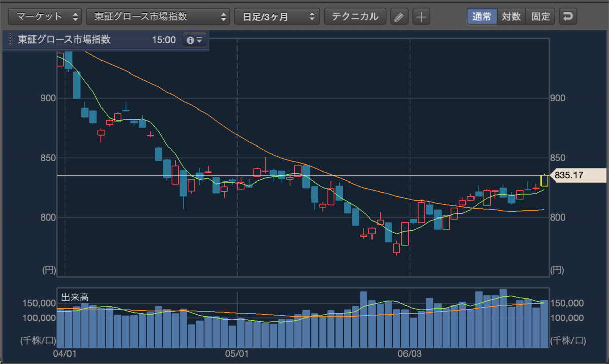
Task: Switch scale mode to 対数
Action: coord(511,16)
